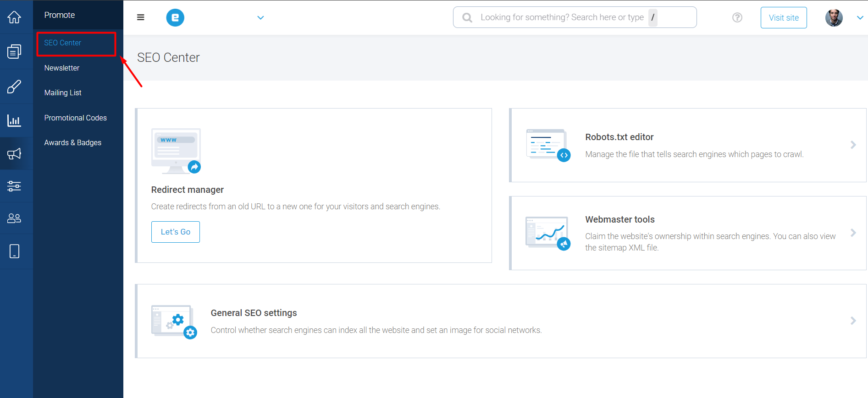The height and width of the screenshot is (398, 868).
Task: Click the Webmaster tools description text
Action: [x=710, y=242]
